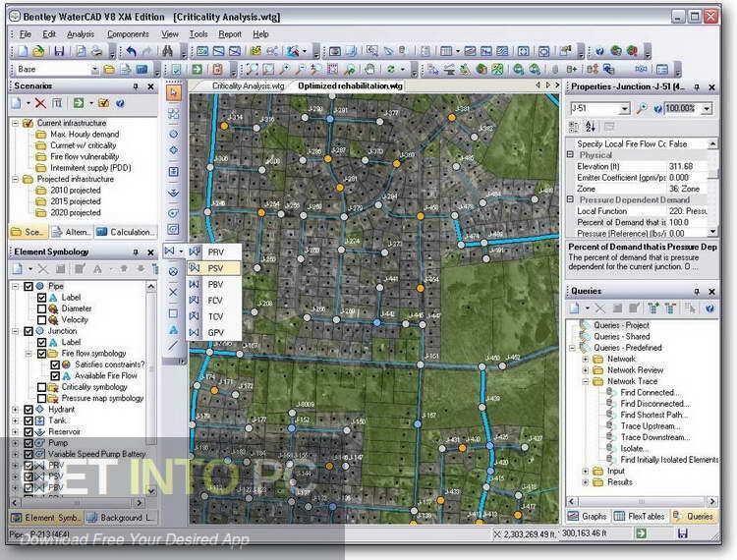The height and width of the screenshot is (560, 737).
Task: Collapse the Network Trace folder
Action: tap(586, 381)
